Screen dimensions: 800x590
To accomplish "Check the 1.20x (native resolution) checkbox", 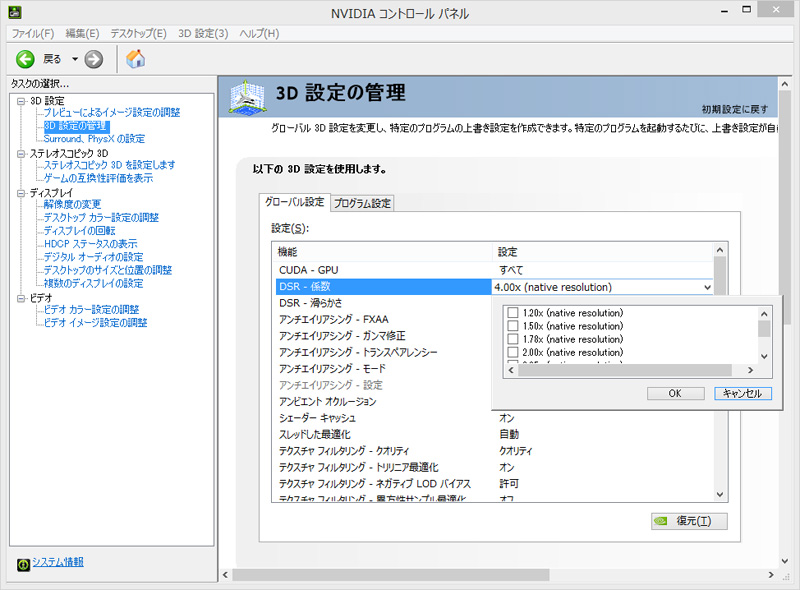I will [x=513, y=312].
